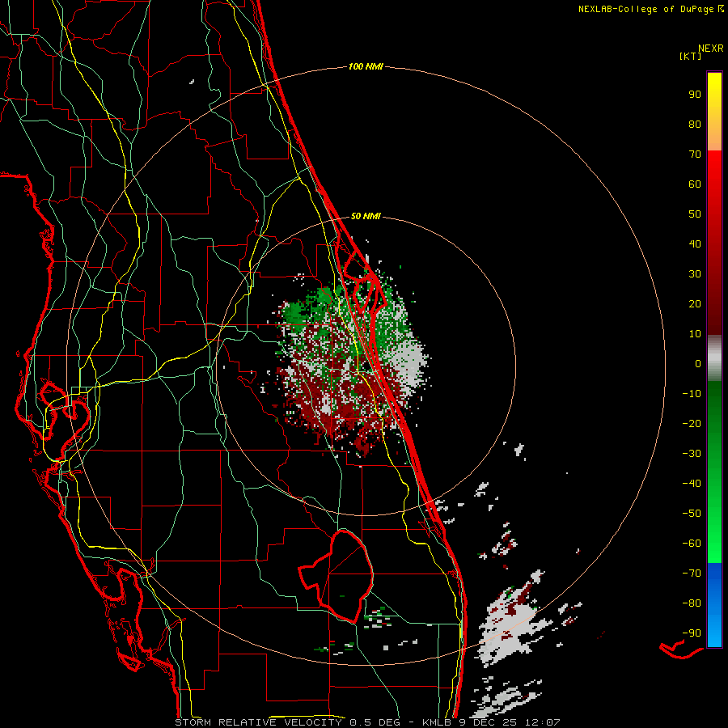Image resolution: width=728 pixels, height=728 pixels.
Task: Select the positive 60 knot scale label
Action: [x=695, y=184]
